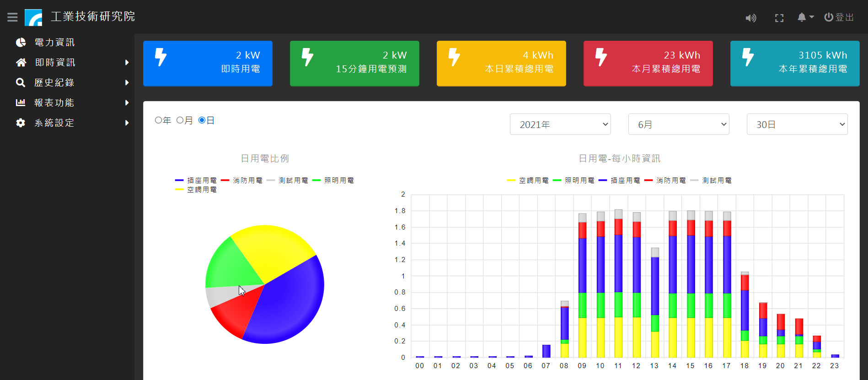
Task: Toggle 插座用電 legend swatch in pie chart
Action: pos(179,181)
